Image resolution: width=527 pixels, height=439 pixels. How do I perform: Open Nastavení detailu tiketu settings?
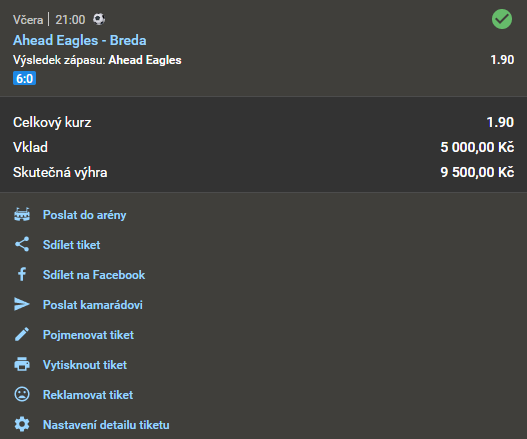(106, 425)
